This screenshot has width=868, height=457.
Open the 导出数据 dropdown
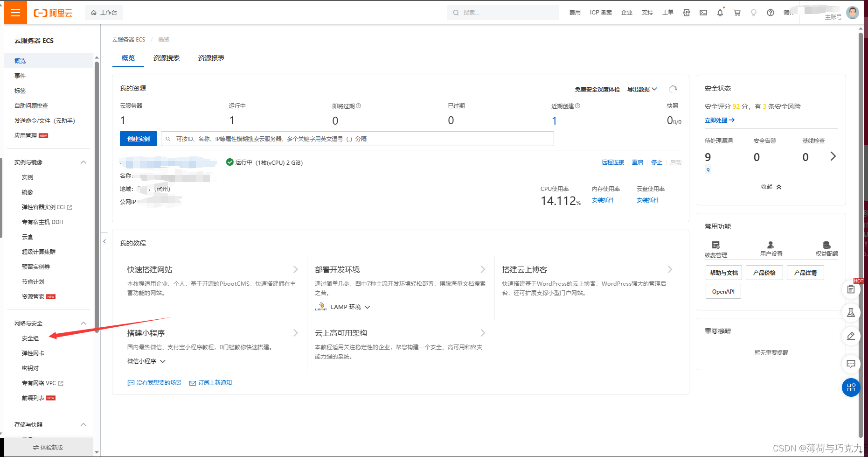642,89
